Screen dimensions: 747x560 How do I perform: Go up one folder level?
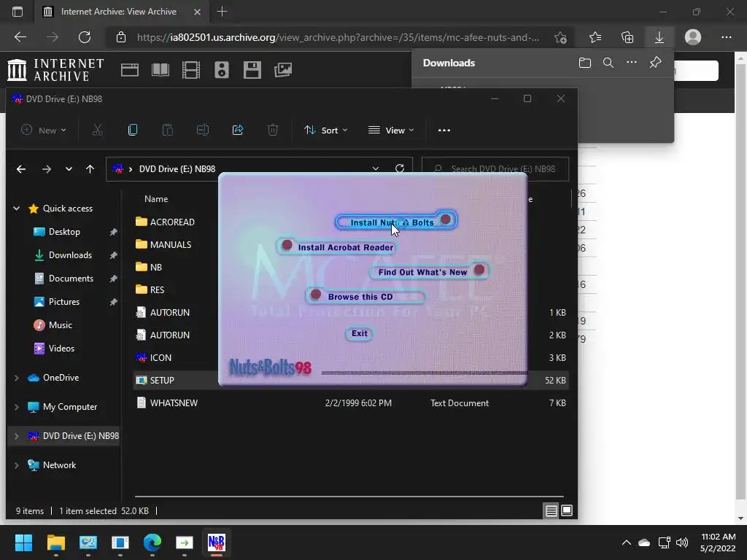90,169
